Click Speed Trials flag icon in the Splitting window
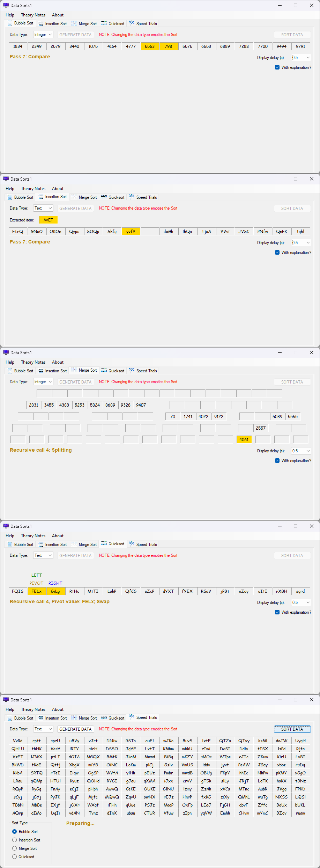Image resolution: width=320 pixels, height=868 pixels. tap(132, 370)
